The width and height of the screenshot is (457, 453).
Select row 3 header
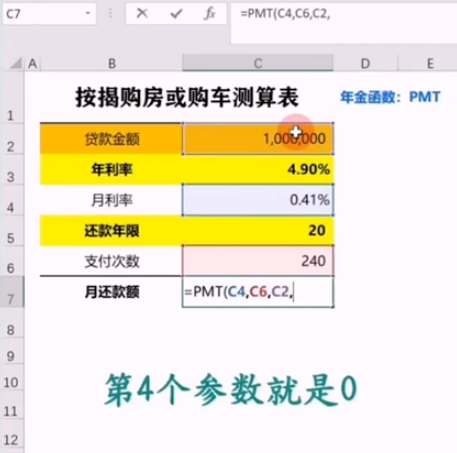tap(11, 170)
